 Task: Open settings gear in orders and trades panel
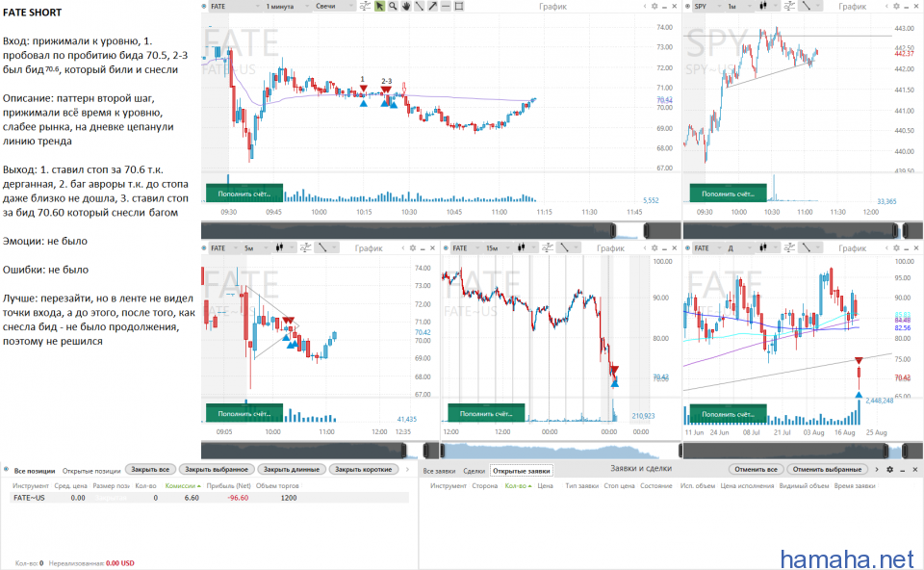(x=889, y=469)
